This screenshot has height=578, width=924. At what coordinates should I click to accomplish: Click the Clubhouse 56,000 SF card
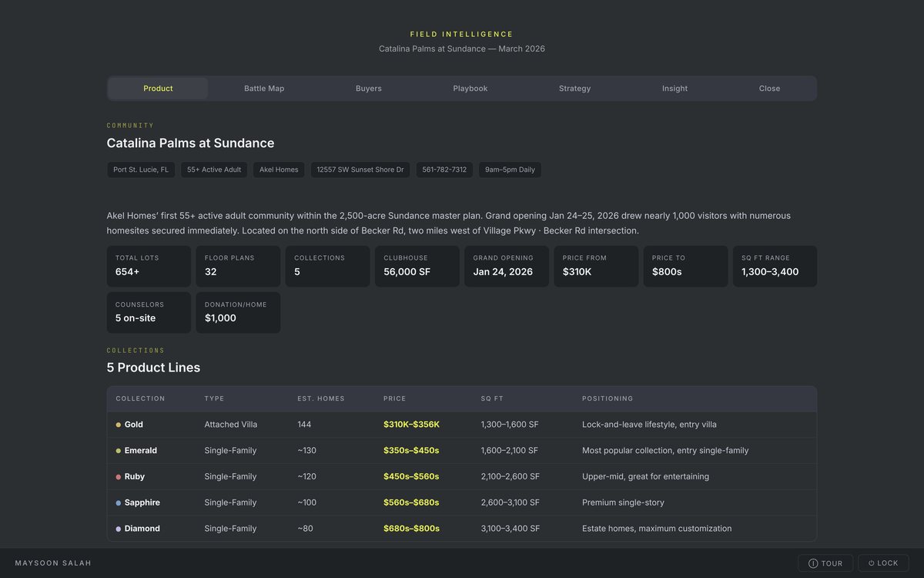coord(417,266)
